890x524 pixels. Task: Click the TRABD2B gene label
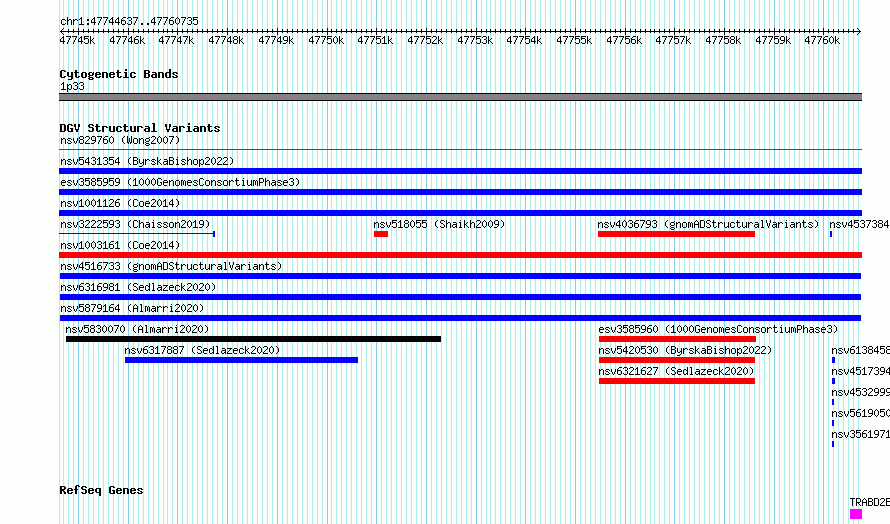point(870,502)
